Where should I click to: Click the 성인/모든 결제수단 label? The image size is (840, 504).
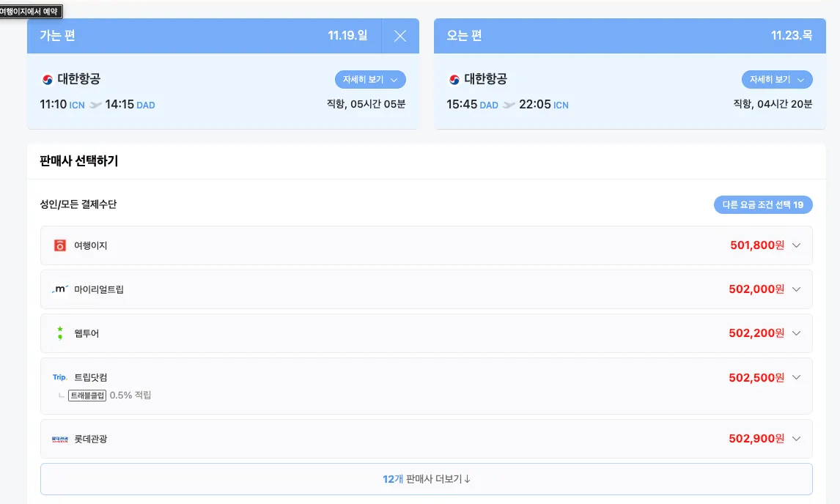[x=78, y=204]
